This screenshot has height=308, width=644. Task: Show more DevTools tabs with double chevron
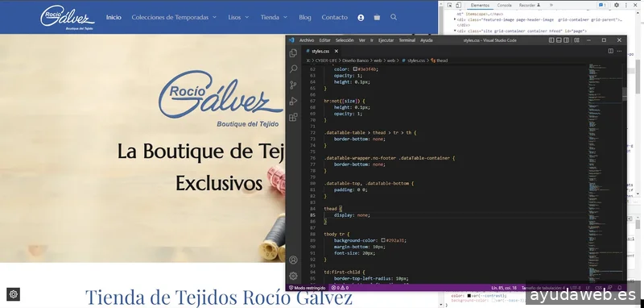coord(551,6)
